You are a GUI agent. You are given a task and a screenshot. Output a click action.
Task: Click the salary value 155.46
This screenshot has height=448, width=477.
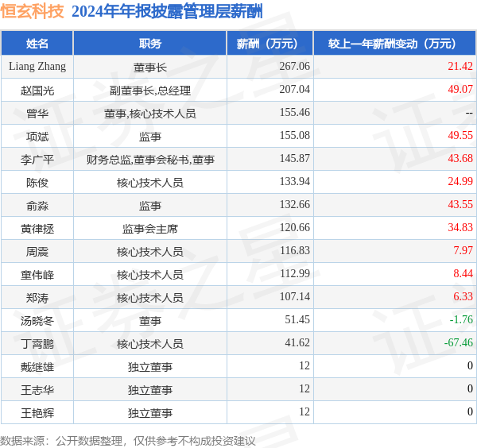coord(295,112)
